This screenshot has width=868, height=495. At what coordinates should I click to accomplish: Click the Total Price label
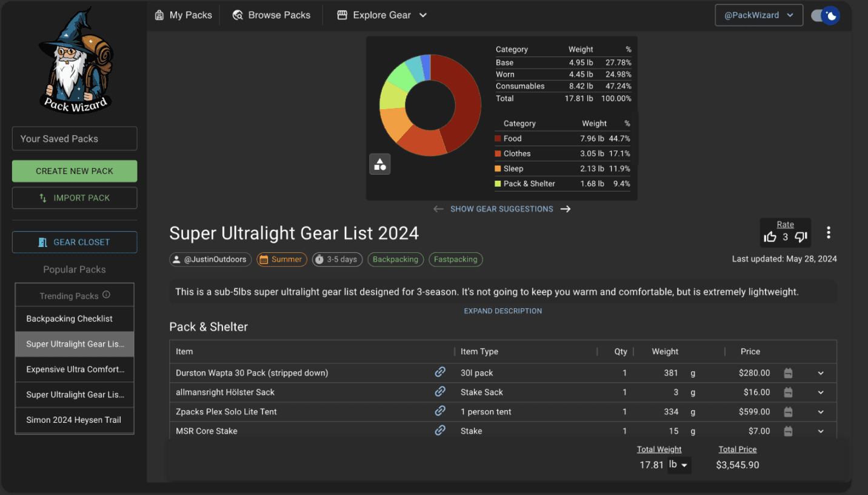[738, 450]
